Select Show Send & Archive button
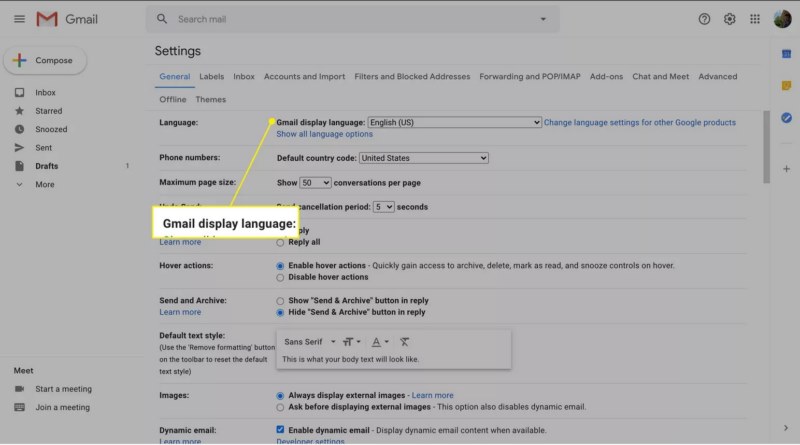This screenshot has width=800, height=445. coord(280,301)
